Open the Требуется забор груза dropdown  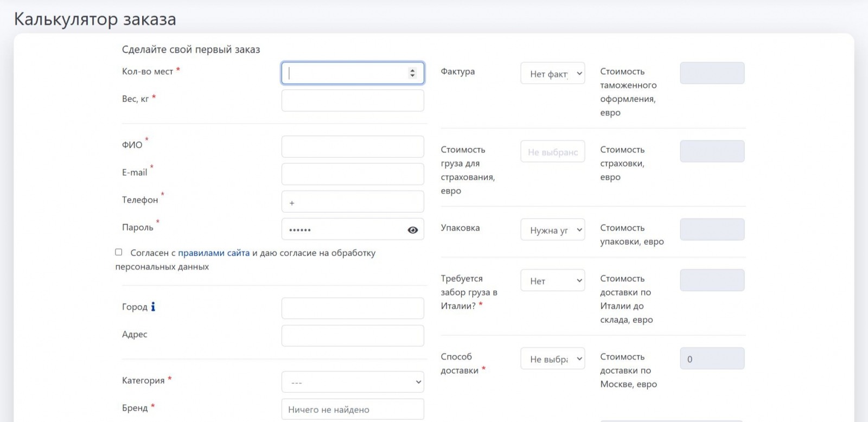(x=552, y=280)
